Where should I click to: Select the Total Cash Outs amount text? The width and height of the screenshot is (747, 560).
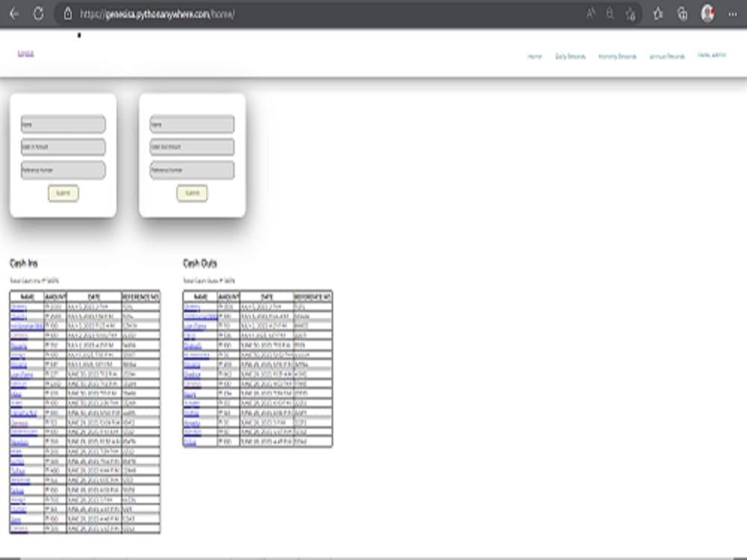[x=209, y=281]
